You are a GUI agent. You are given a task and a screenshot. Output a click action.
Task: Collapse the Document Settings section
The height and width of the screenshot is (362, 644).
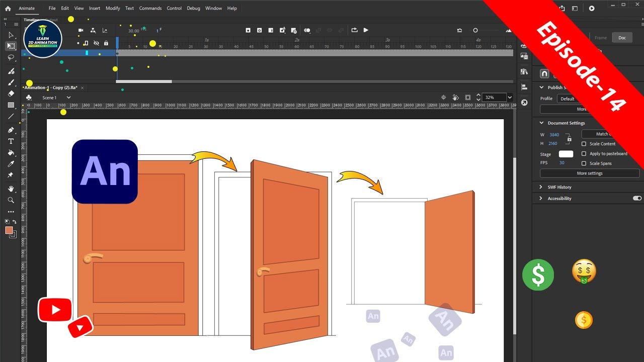[x=542, y=123]
